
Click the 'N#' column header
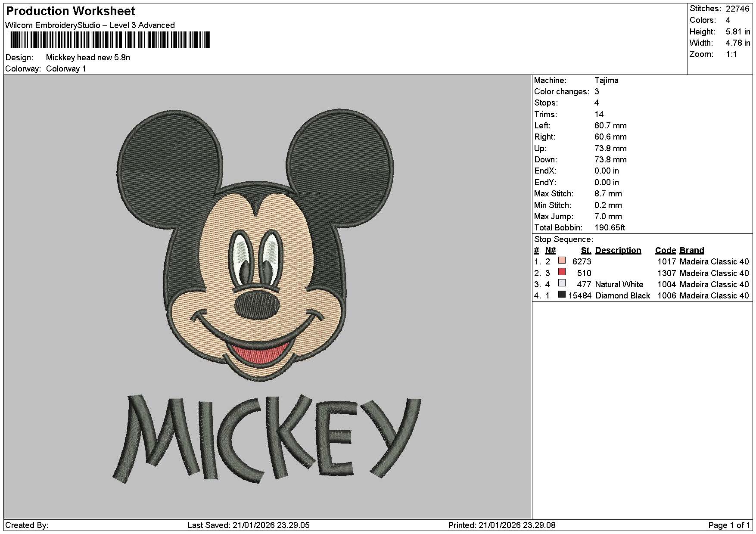[550, 250]
